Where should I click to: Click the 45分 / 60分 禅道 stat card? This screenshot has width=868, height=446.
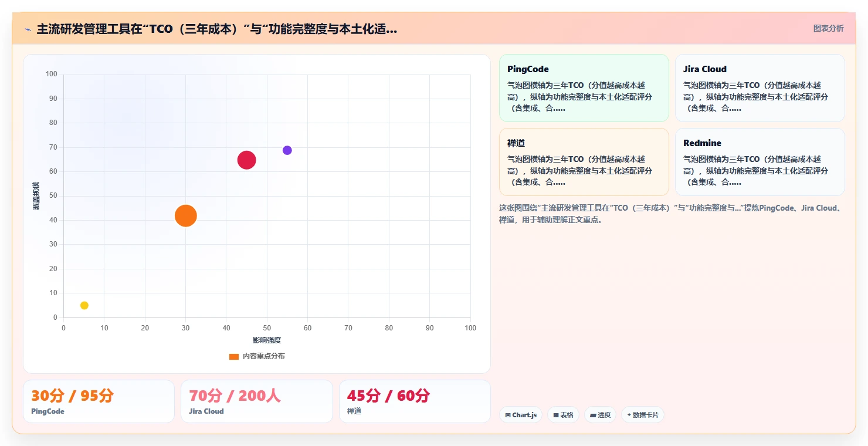point(415,401)
